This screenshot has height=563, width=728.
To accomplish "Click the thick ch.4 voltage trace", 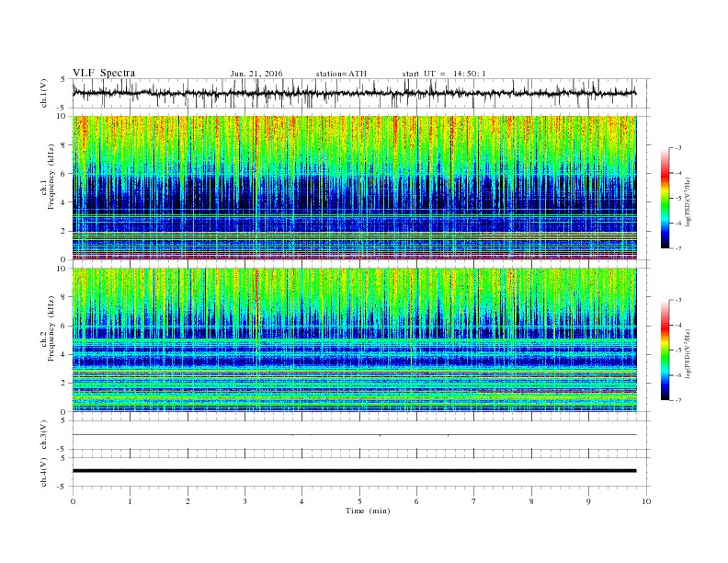I will (355, 471).
